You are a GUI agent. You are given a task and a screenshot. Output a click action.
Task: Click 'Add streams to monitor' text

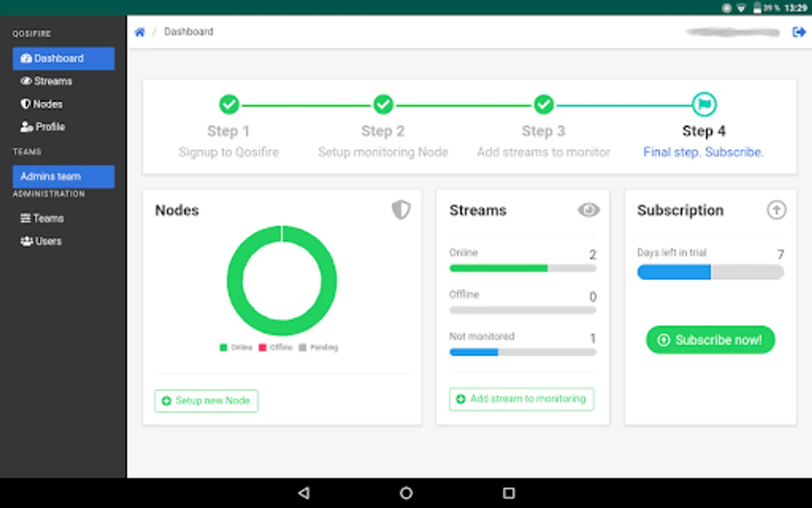[544, 152]
